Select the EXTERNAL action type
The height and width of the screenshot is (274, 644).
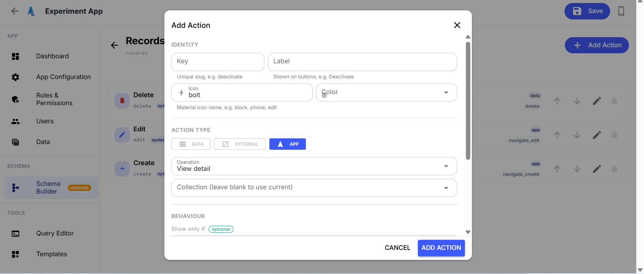pos(240,144)
